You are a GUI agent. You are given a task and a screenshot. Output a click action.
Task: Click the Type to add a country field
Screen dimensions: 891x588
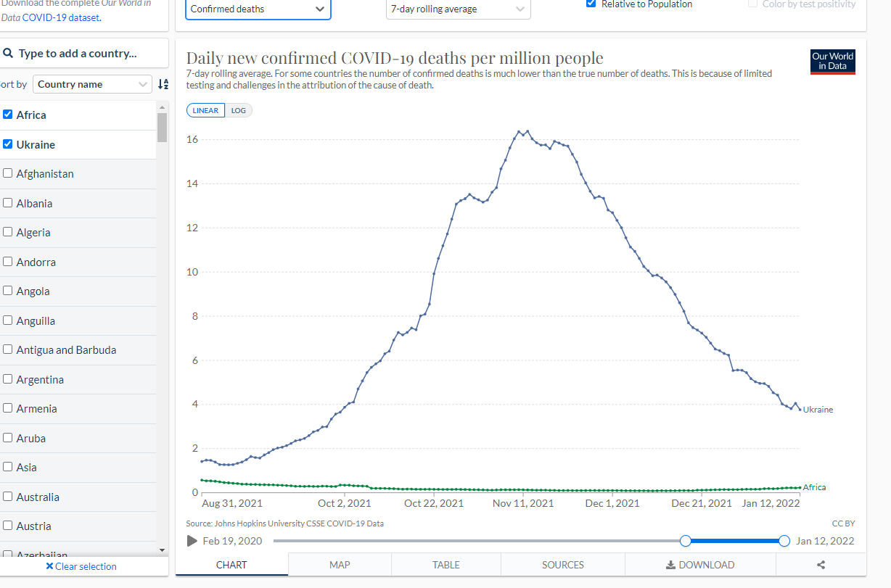pyautogui.click(x=85, y=53)
